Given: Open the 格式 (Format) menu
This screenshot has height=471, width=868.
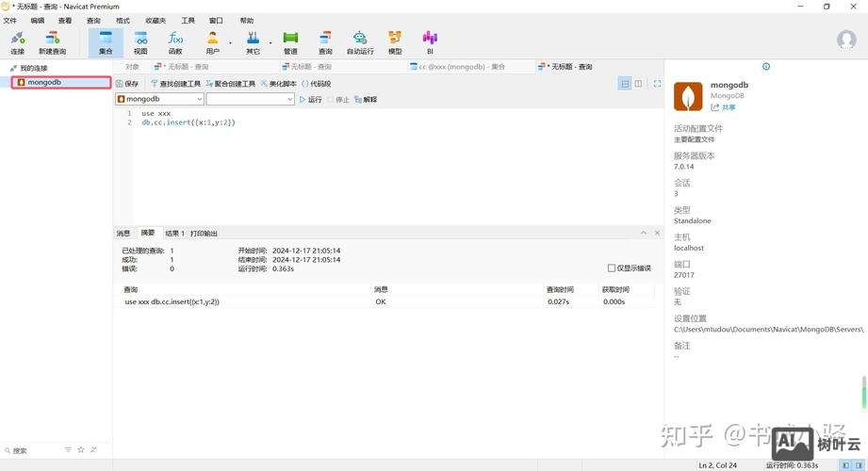Looking at the screenshot, I should pos(123,21).
